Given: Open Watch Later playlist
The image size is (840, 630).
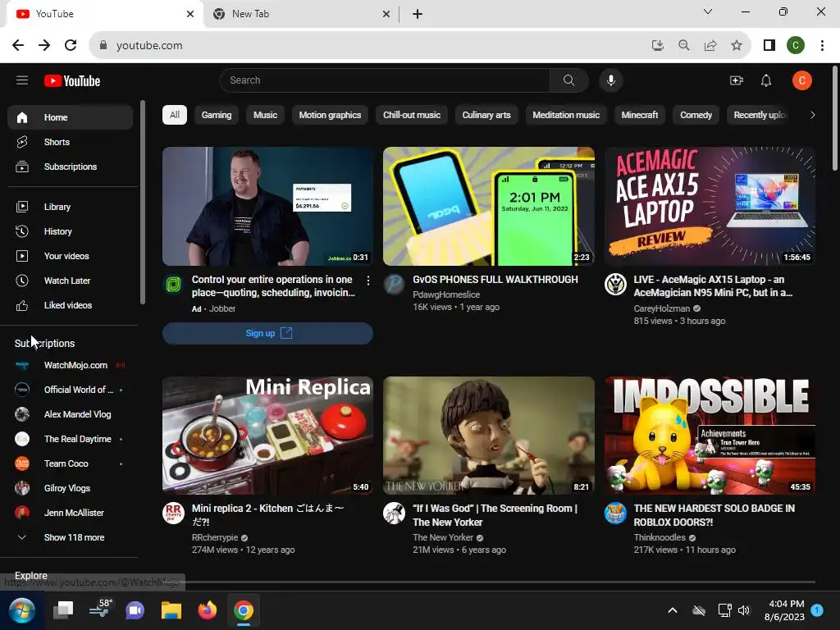Looking at the screenshot, I should [71, 281].
